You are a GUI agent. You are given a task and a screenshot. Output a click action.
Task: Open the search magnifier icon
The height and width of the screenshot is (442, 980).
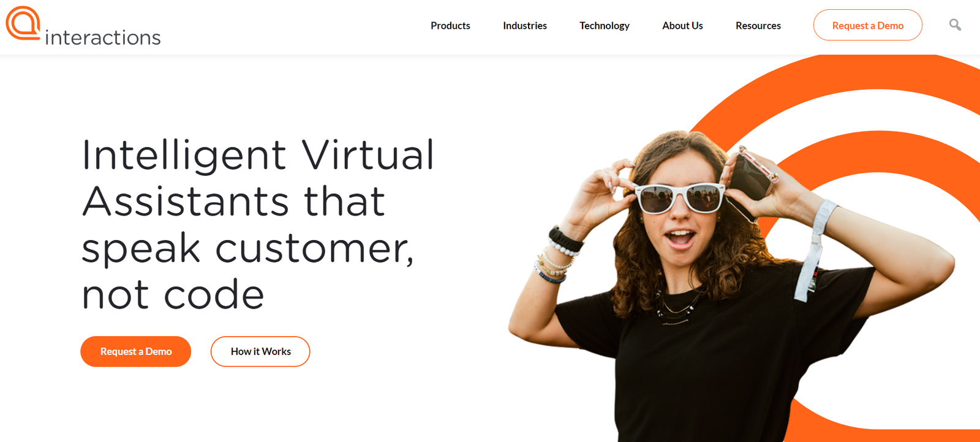click(955, 25)
